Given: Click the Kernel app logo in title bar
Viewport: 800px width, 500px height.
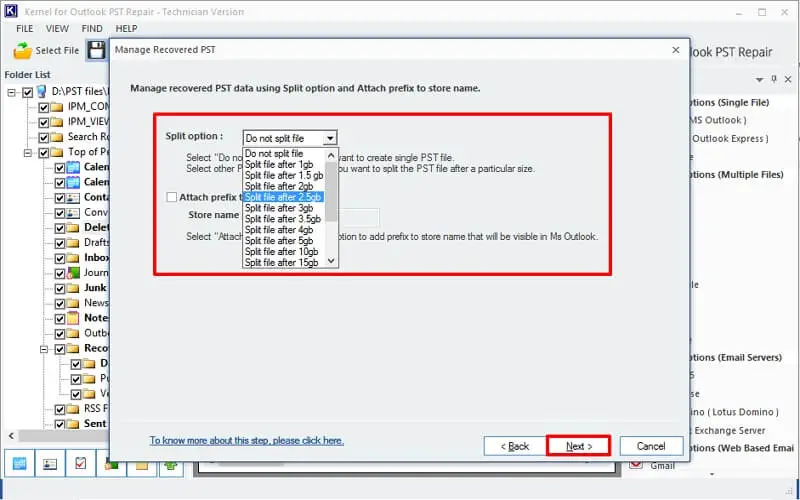Looking at the screenshot, I should pos(11,11).
